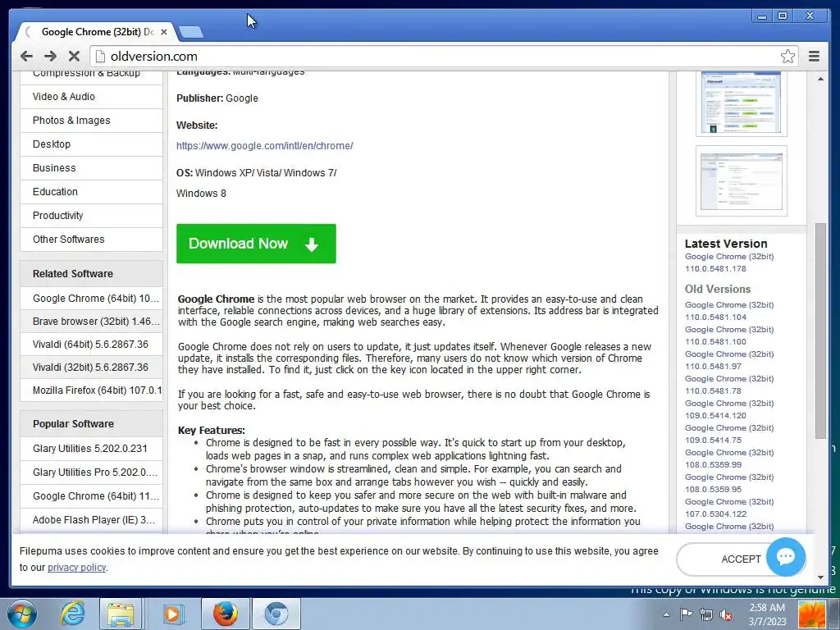Open the privacy policy link

(76, 568)
